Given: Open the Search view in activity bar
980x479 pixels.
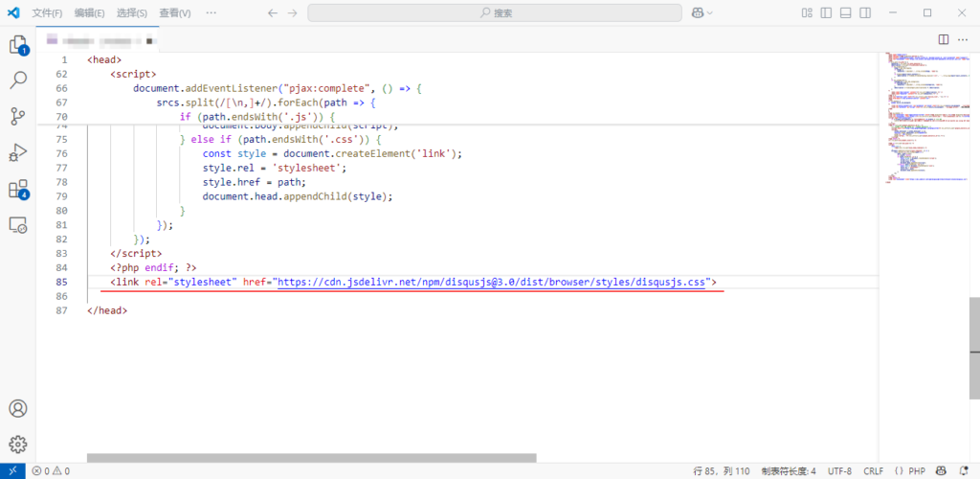Looking at the screenshot, I should [x=18, y=80].
